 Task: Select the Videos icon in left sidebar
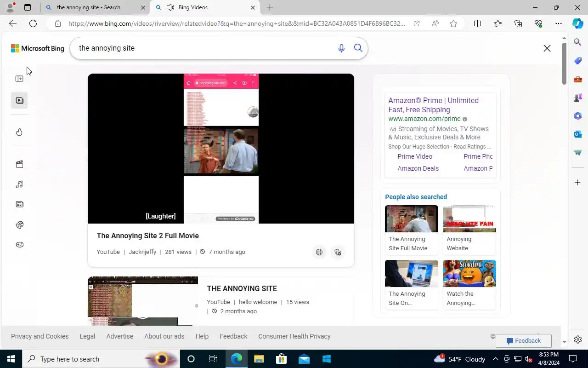(19, 100)
